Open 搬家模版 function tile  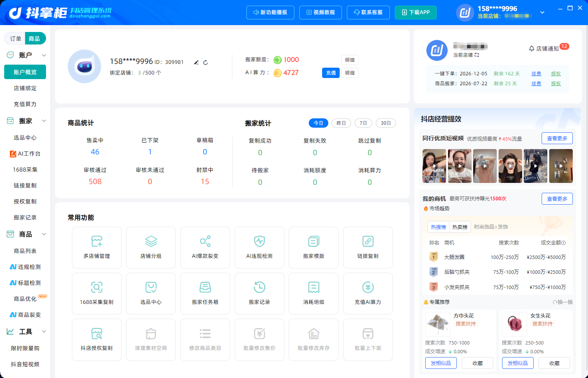313,248
